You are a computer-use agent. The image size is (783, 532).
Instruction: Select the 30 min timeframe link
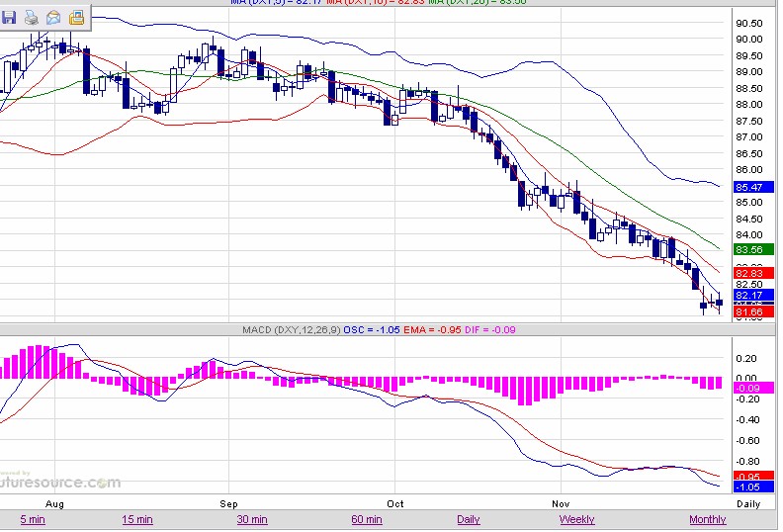point(252,519)
